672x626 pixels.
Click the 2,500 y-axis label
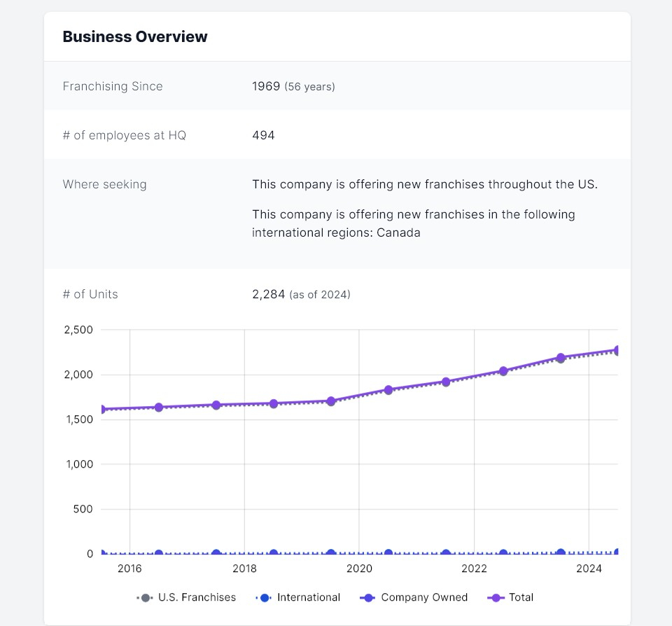[x=78, y=330]
